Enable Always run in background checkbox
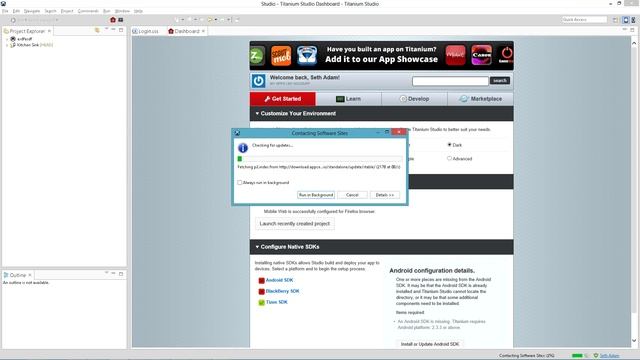Screen dimensions: 640x360 coord(240,182)
